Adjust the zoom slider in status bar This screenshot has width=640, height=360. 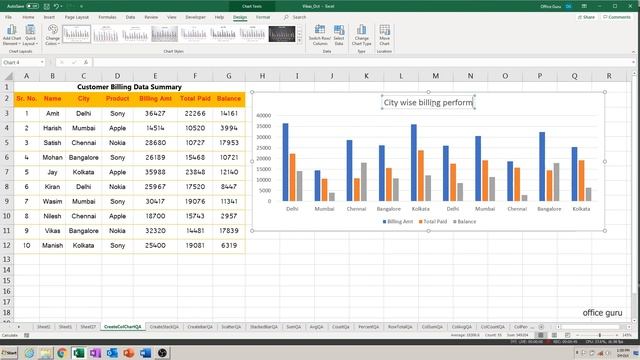coord(600,335)
